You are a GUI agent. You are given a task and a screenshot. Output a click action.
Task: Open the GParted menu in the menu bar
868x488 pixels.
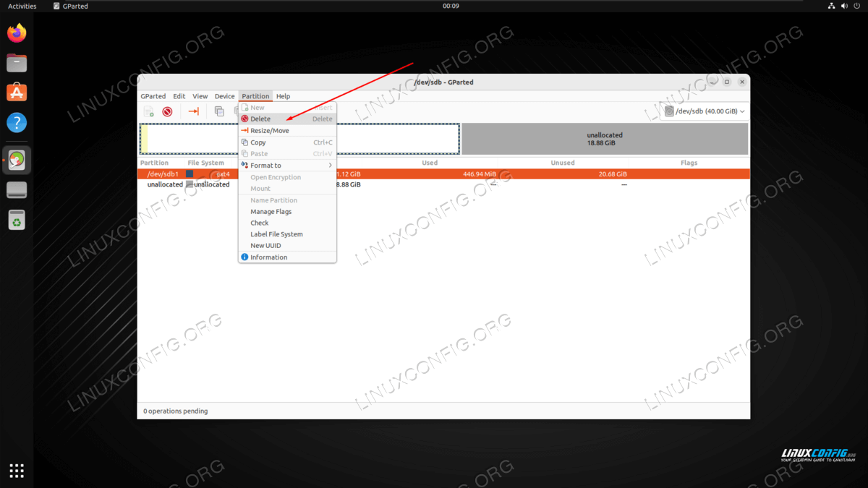coord(153,96)
